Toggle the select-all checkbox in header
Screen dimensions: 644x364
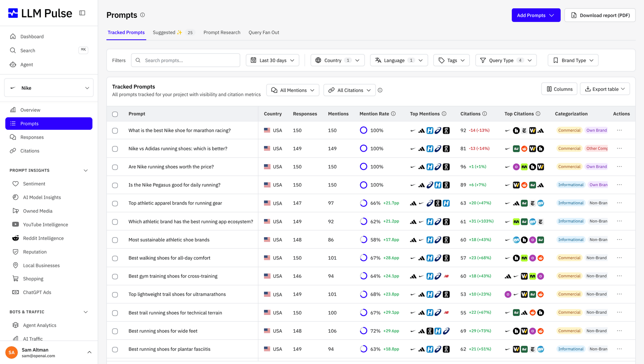[115, 114]
